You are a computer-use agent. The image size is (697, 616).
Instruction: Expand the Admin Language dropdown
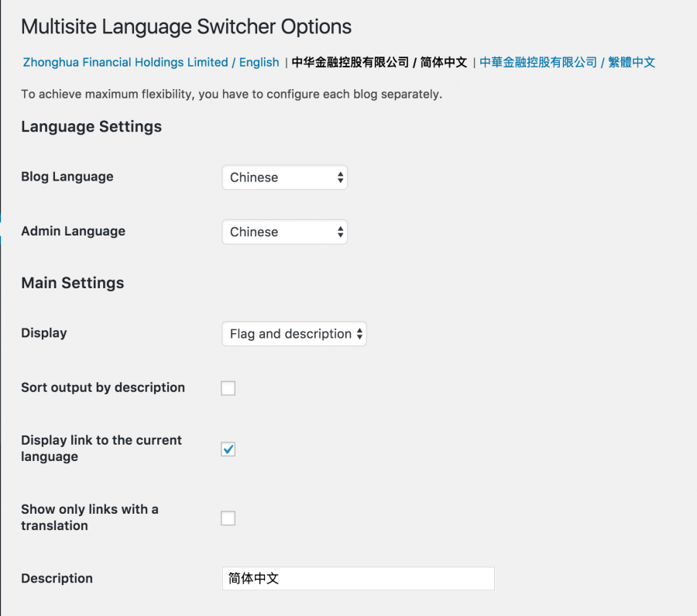click(x=284, y=232)
